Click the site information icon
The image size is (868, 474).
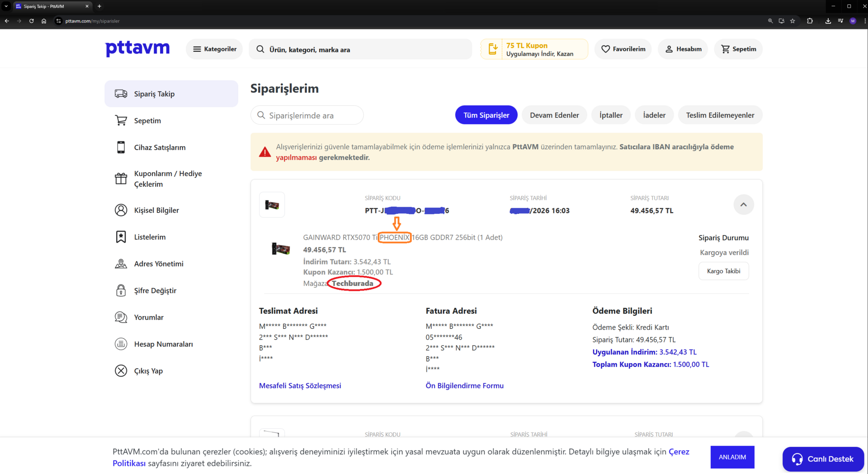(x=58, y=21)
